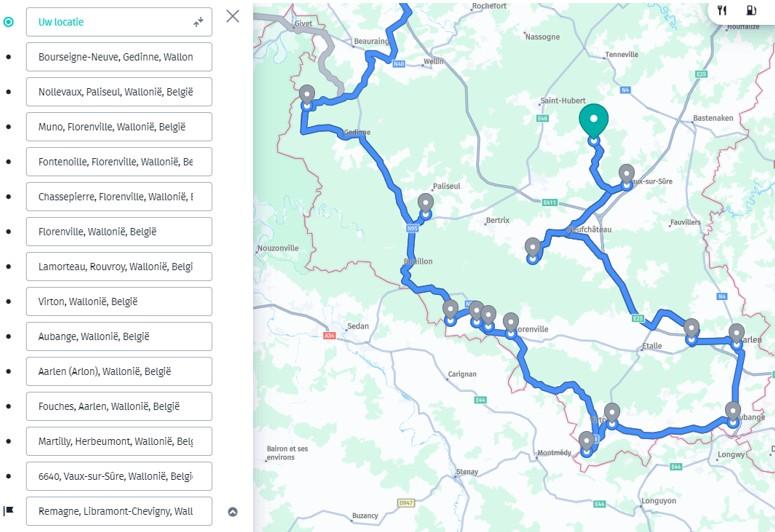Screen dimensions: 775x532
Task: Open the Aarlen (Arlon) waypoint field
Action: (x=119, y=371)
